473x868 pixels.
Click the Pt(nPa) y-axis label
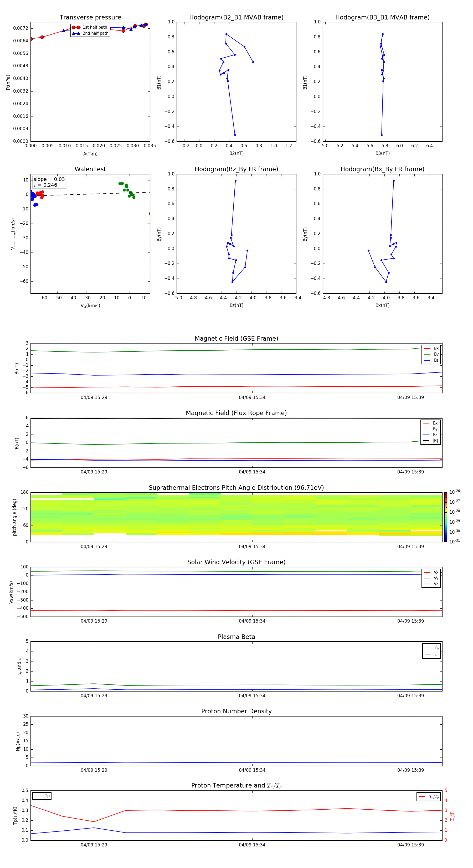(x=8, y=82)
